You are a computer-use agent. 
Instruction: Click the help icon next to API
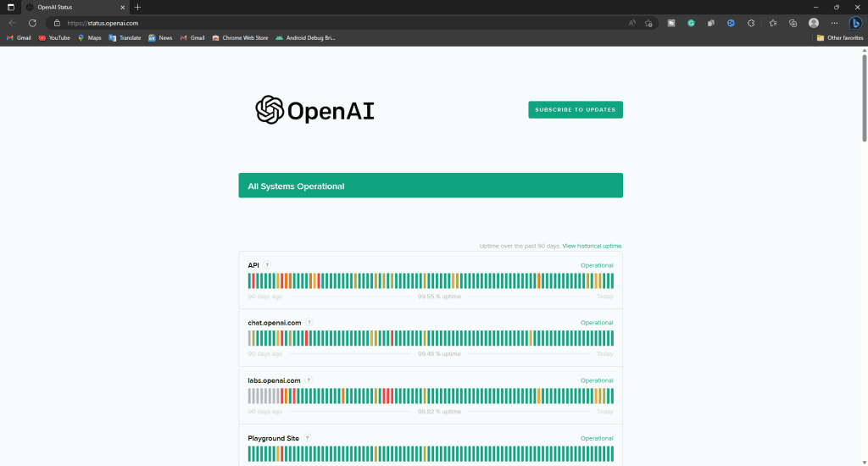pyautogui.click(x=268, y=265)
